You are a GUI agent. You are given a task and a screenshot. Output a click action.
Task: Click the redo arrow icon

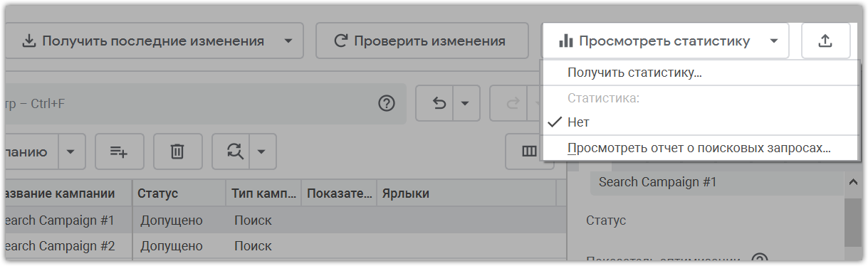(512, 104)
